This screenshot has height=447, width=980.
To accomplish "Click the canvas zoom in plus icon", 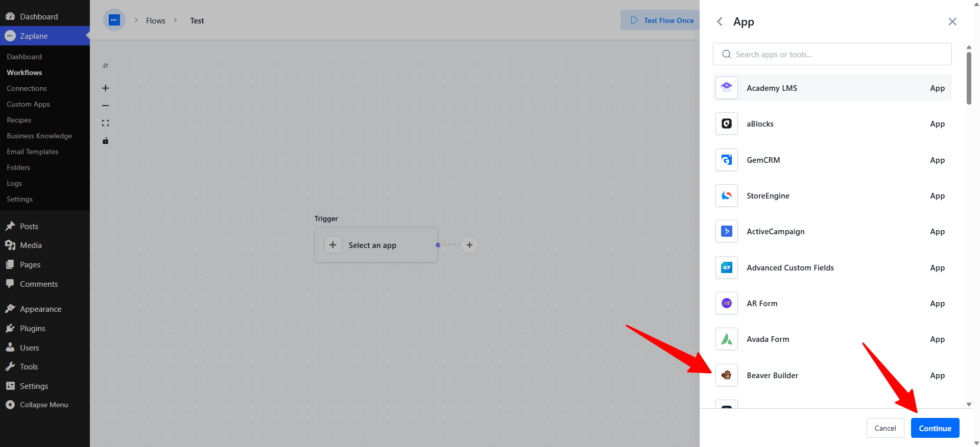I will (x=105, y=88).
